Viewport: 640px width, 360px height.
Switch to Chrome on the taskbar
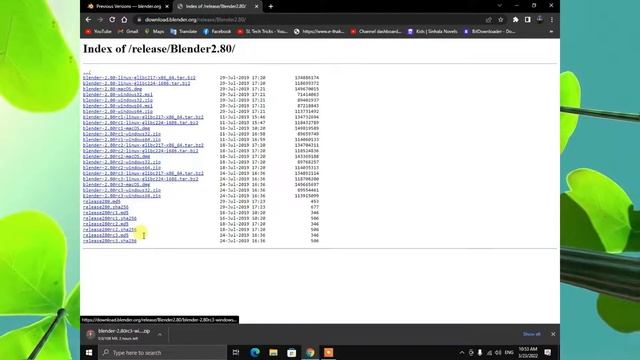310,353
